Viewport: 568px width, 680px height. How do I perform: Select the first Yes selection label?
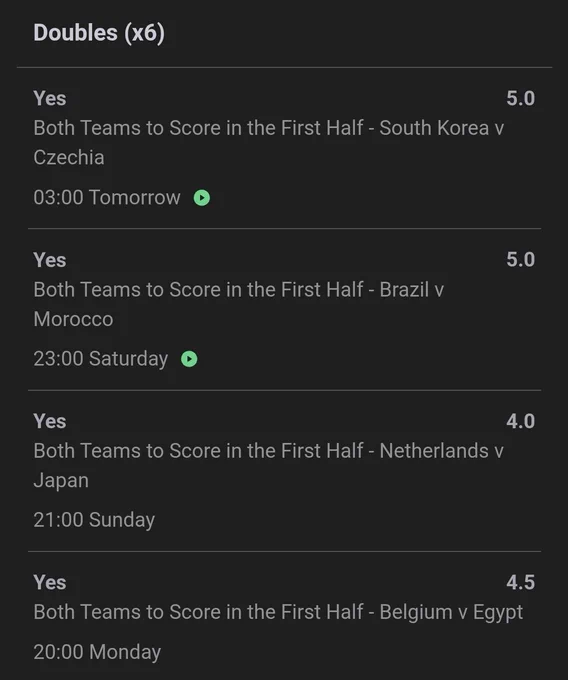tap(50, 98)
